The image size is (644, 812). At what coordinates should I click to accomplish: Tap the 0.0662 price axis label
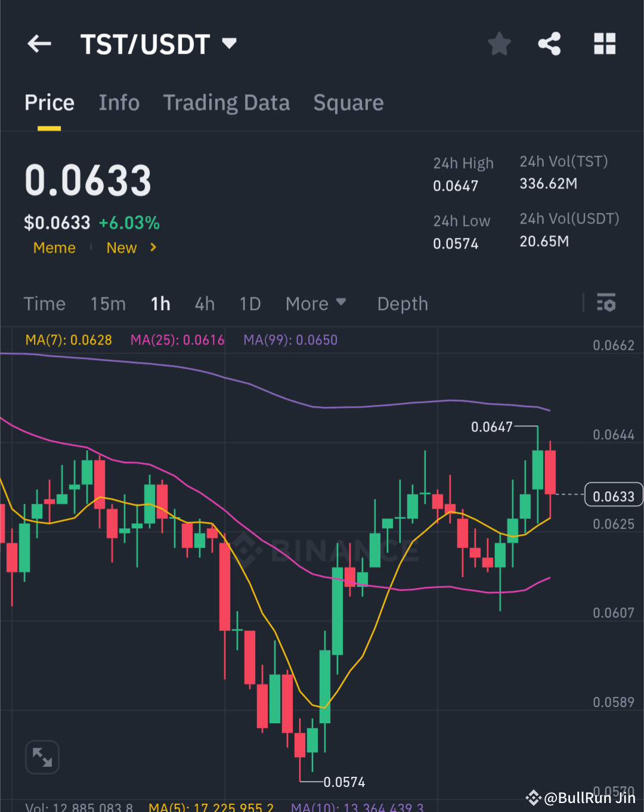[x=614, y=345]
